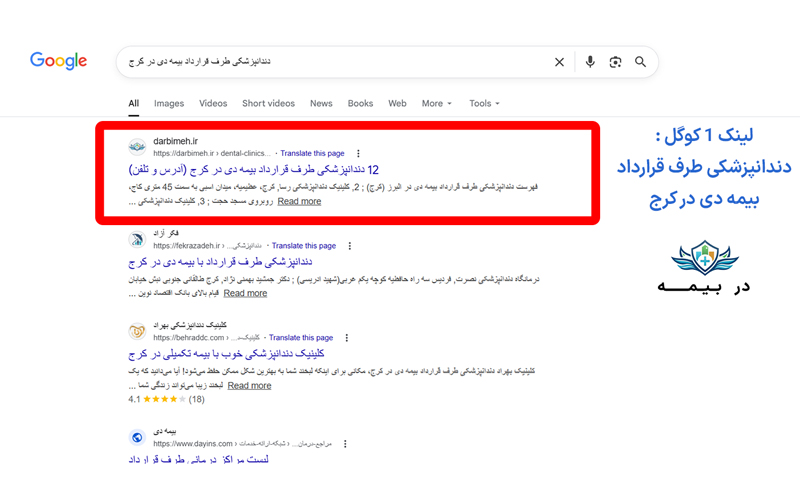This screenshot has width=800, height=496.
Task: Switch to the Videos tab
Action: pos(213,104)
